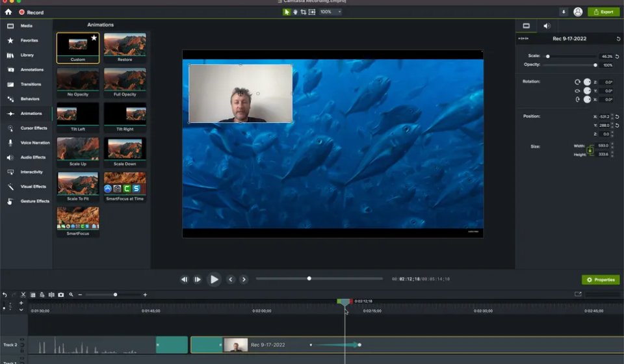The height and width of the screenshot is (364, 624).
Task: Click the Opacity slider handle
Action: [x=595, y=65]
